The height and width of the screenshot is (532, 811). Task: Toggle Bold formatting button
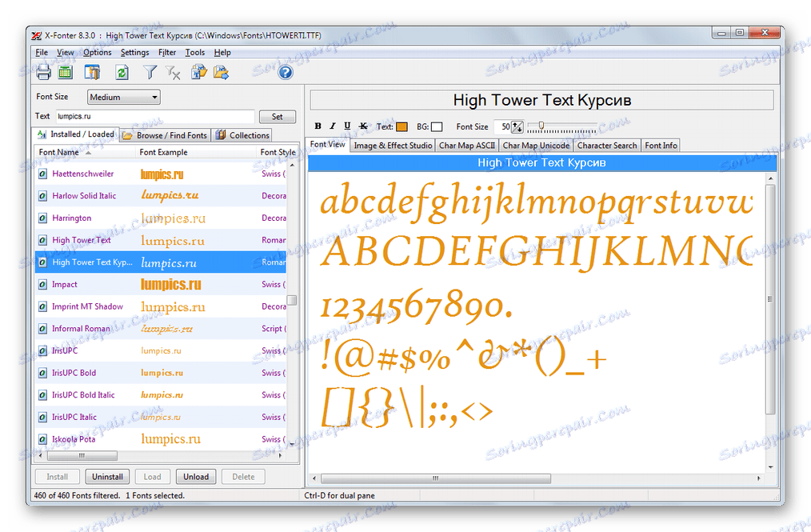pyautogui.click(x=318, y=126)
